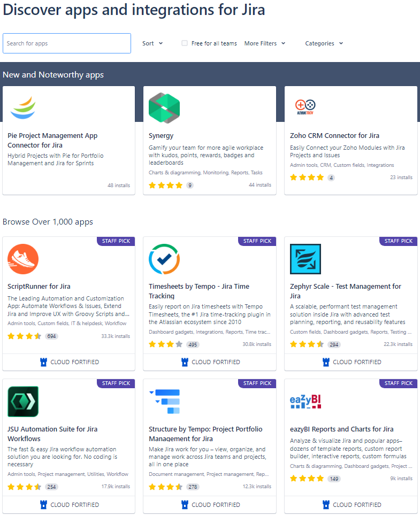The width and height of the screenshot is (420, 516).
Task: Click the 294 reviews count on Zephyr Scale
Action: (x=334, y=344)
